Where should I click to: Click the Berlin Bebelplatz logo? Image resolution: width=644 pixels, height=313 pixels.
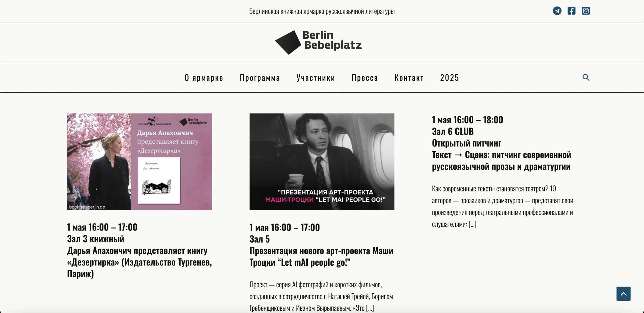318,42
